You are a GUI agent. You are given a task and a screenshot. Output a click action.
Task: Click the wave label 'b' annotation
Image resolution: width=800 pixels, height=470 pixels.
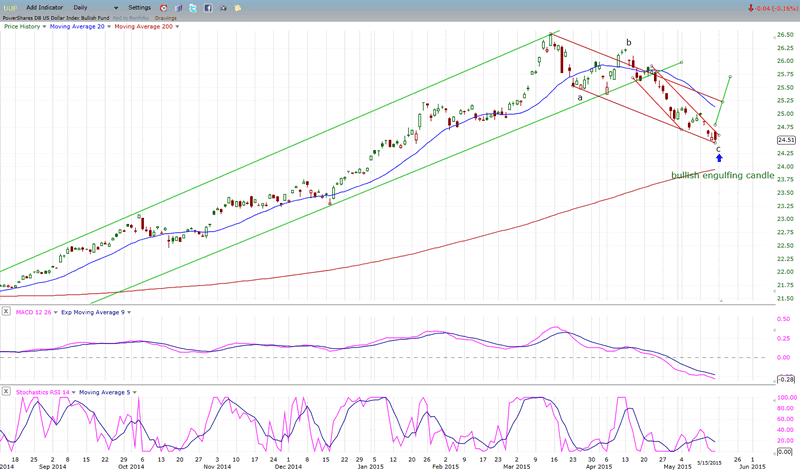[x=629, y=42]
